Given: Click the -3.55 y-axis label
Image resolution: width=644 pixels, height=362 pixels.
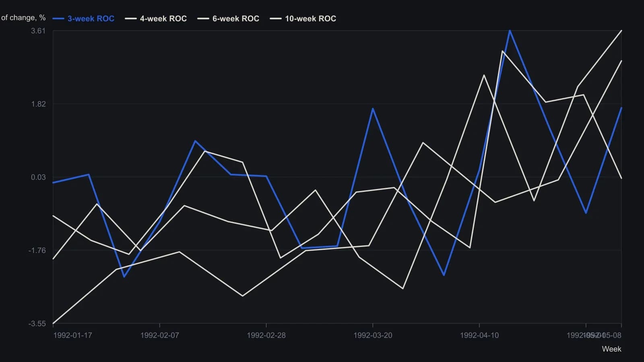Looking at the screenshot, I should point(37,324).
